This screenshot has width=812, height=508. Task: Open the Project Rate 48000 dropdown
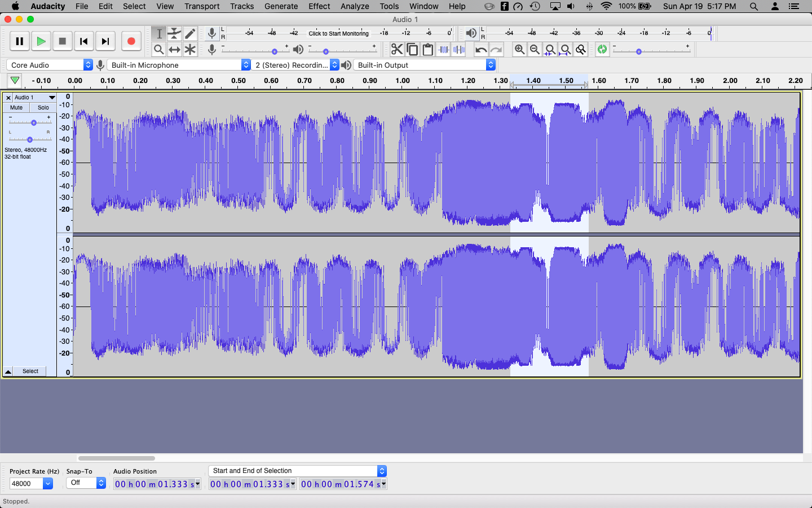(32, 484)
